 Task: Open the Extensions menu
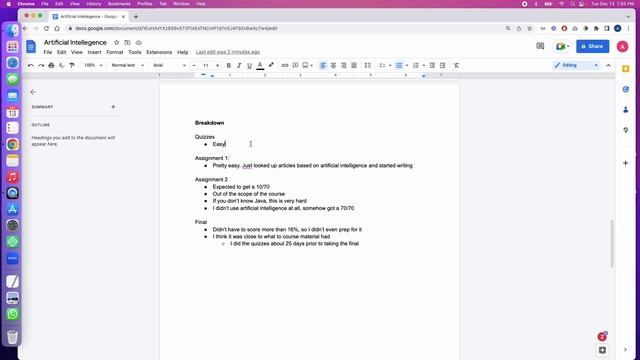coord(159,52)
